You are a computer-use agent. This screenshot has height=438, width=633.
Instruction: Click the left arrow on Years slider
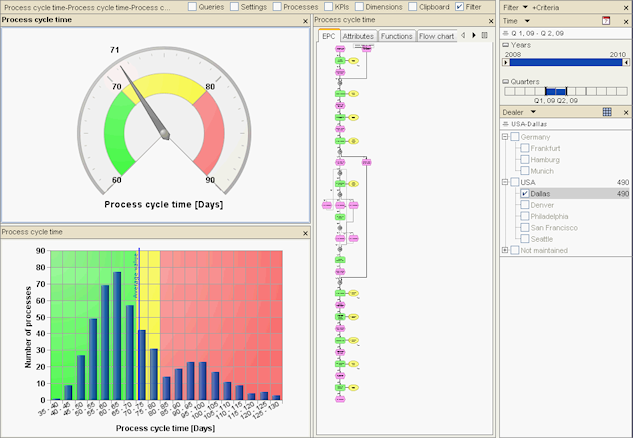pos(506,63)
